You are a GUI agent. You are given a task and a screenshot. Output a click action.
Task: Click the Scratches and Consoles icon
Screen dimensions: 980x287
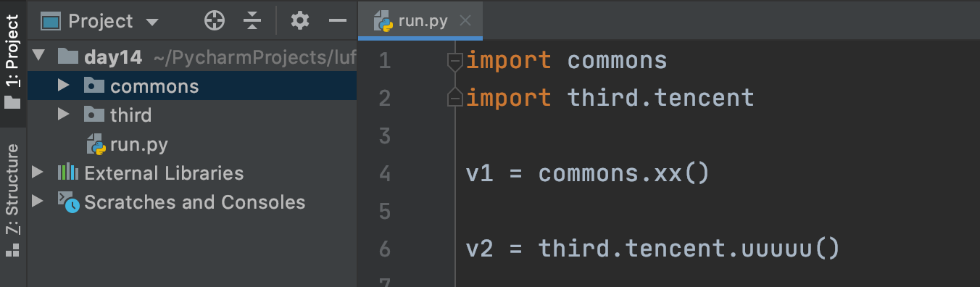click(x=68, y=201)
